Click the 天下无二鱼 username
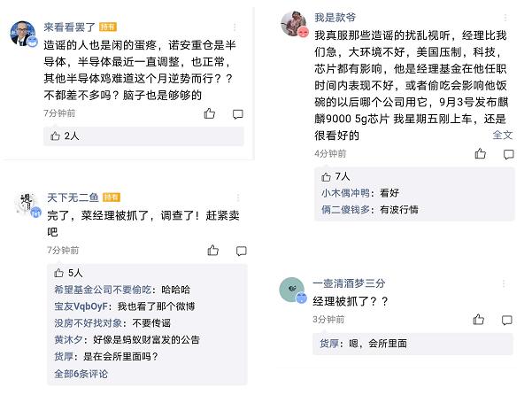The image size is (532, 395). pos(73,197)
